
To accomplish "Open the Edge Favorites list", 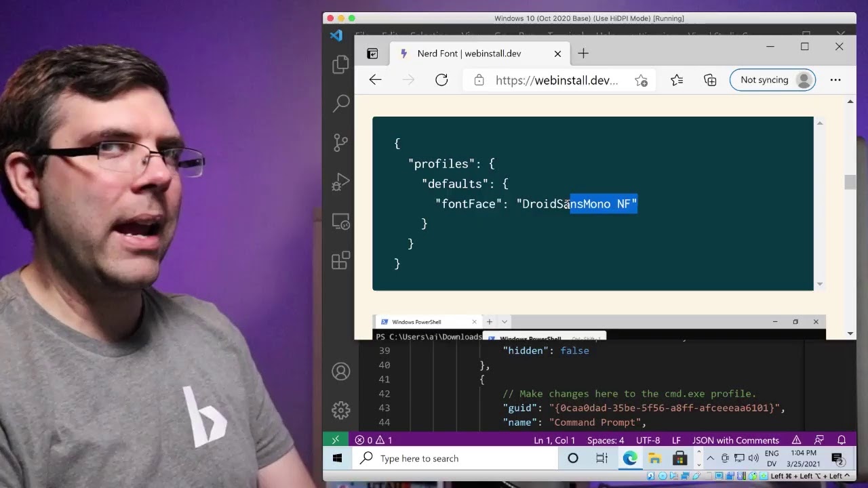I will (677, 80).
